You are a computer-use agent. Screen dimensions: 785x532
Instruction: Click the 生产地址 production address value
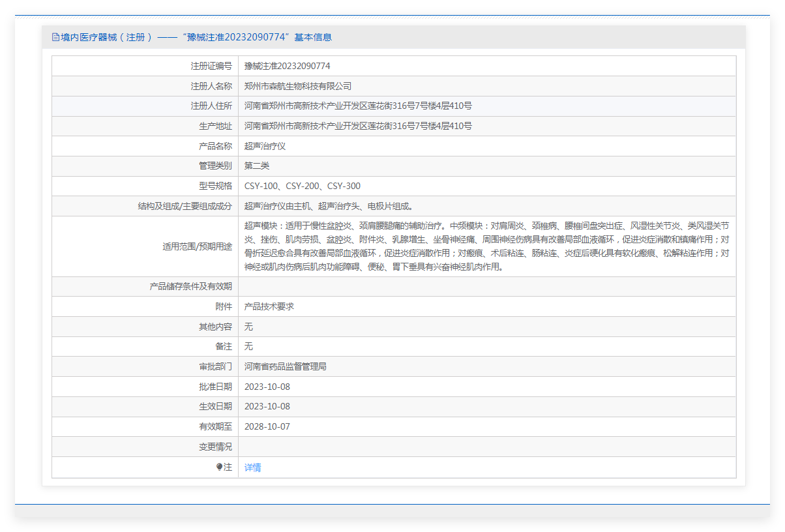pos(358,126)
